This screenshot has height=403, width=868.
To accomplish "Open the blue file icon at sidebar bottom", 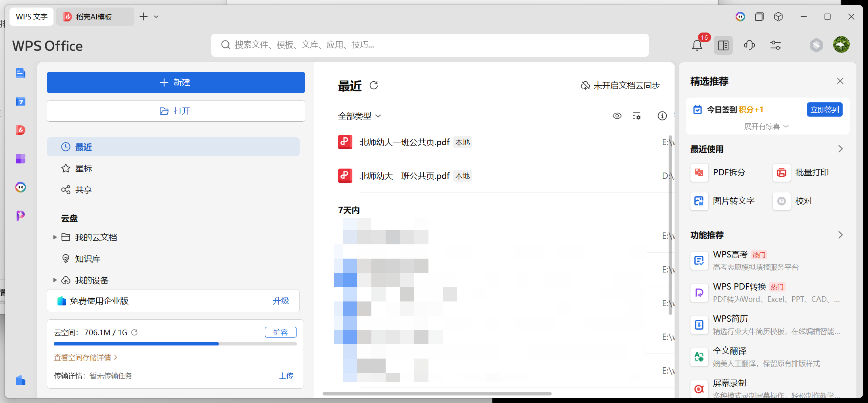I will (x=21, y=380).
